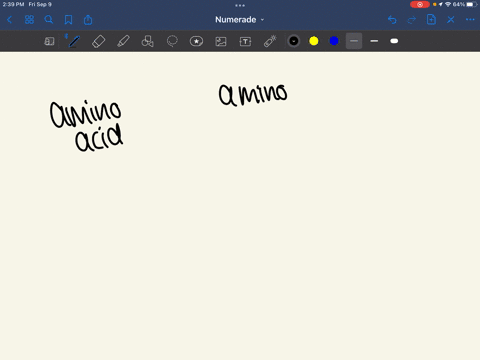
Task: Undo the last stroke
Action: pyautogui.click(x=392, y=20)
